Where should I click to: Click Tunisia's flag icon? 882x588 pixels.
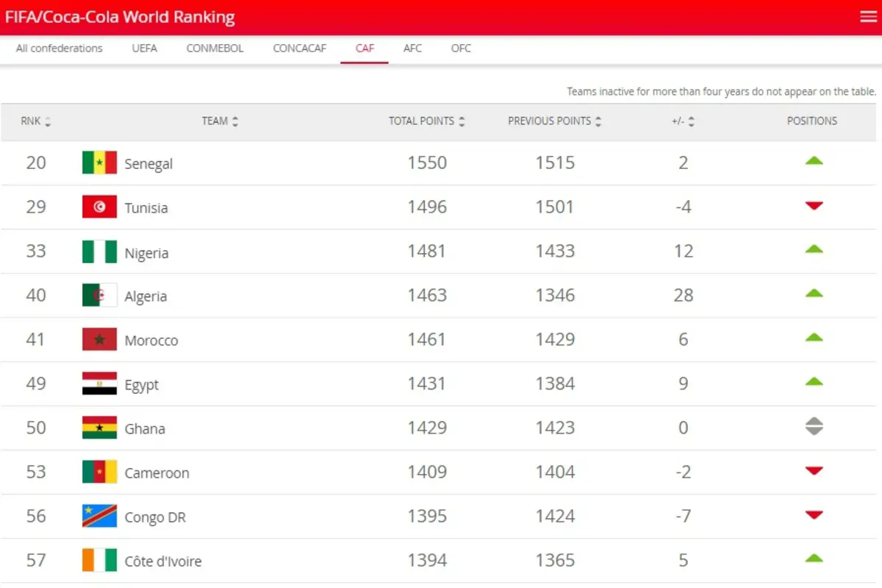point(99,207)
